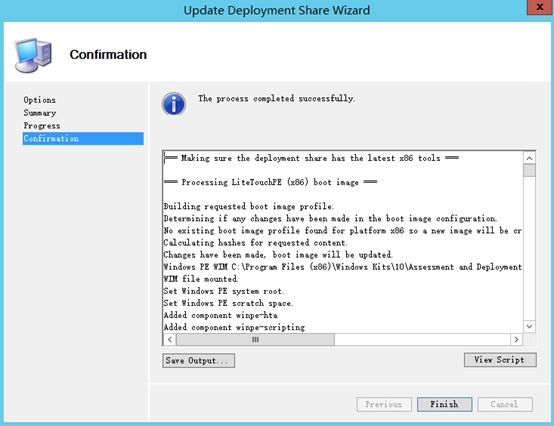
Task: Select the Options step in sidebar
Action: 40,100
